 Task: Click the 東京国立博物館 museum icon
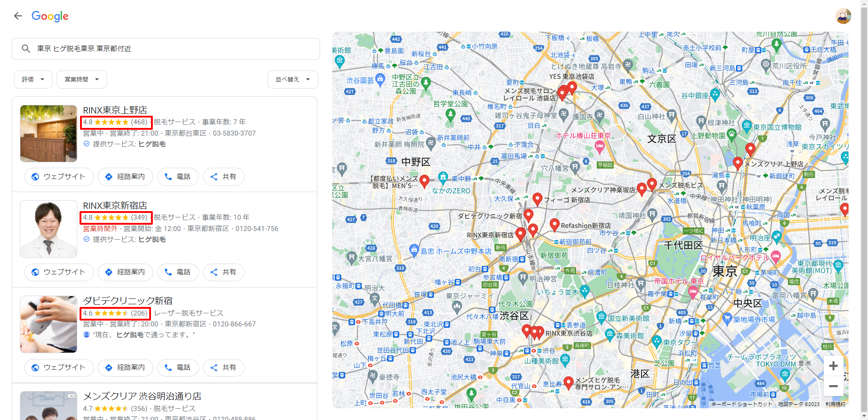[747, 125]
